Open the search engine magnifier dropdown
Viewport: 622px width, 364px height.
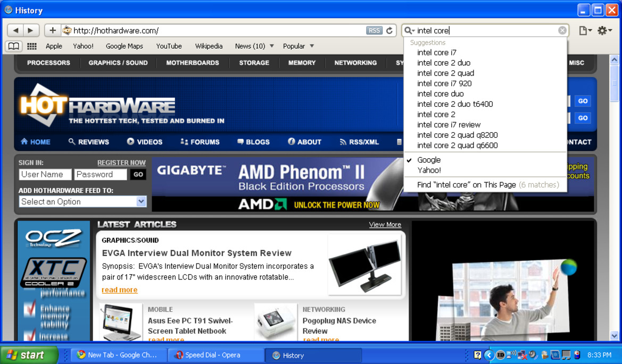(x=409, y=30)
